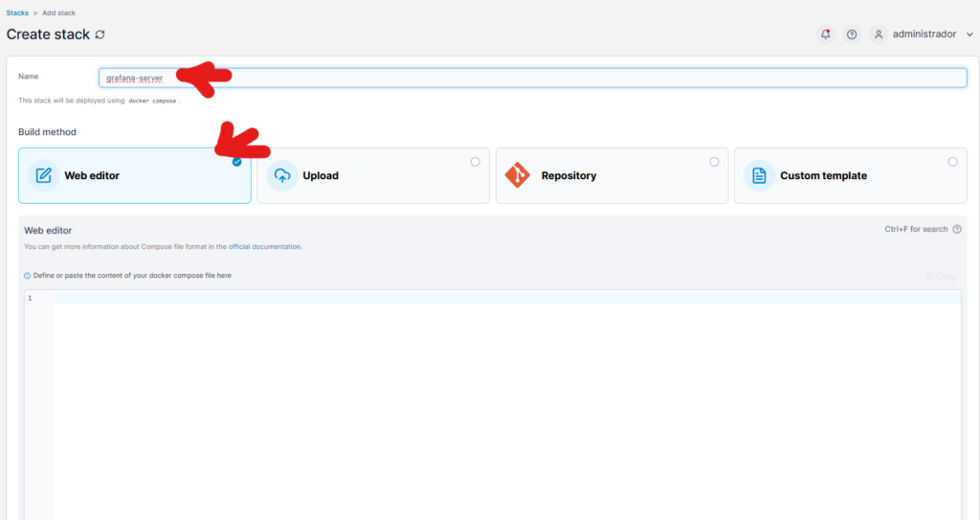
Task: Click the user avatar icon
Action: [878, 34]
